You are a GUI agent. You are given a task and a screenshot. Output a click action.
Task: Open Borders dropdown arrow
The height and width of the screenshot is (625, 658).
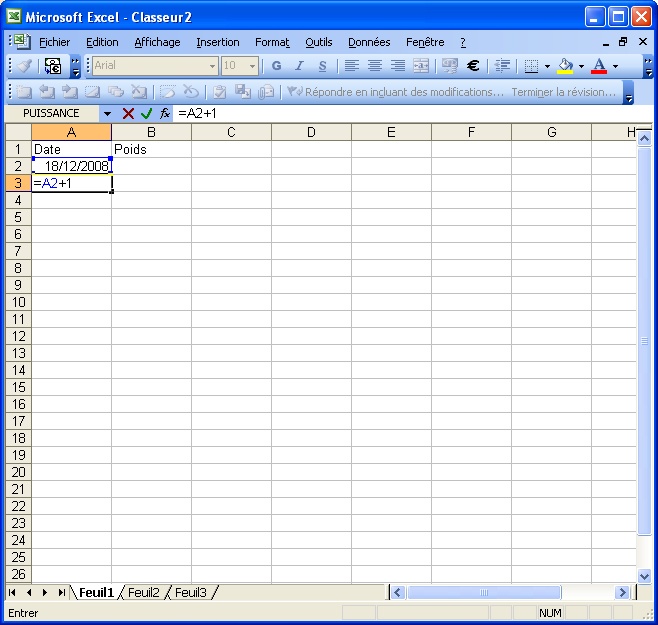(547, 66)
